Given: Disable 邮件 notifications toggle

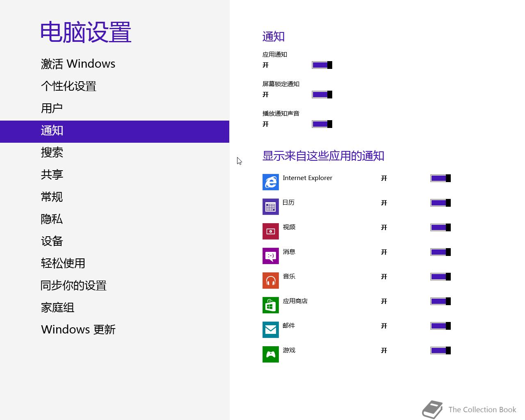Looking at the screenshot, I should coord(441,326).
